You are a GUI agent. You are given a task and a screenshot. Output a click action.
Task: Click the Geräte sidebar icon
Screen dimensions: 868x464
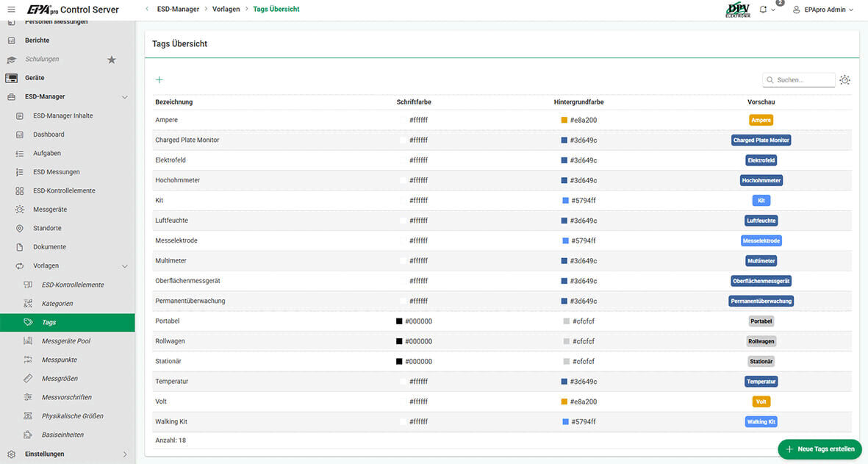(11, 78)
